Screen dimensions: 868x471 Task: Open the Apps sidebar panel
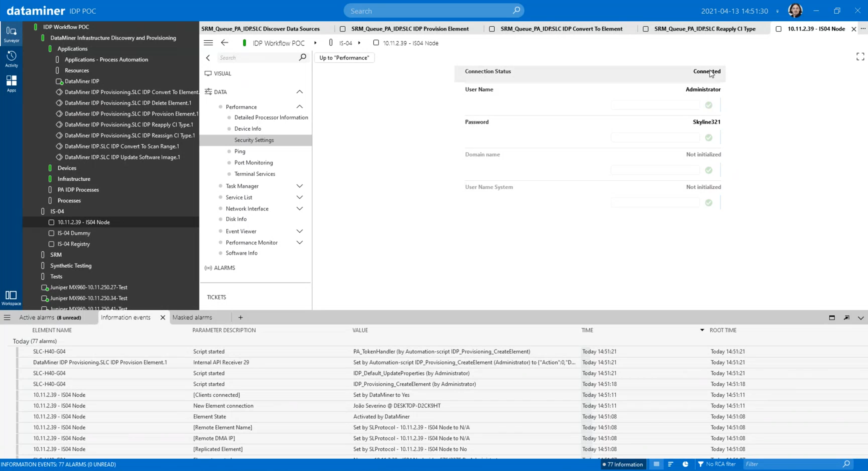[11, 84]
